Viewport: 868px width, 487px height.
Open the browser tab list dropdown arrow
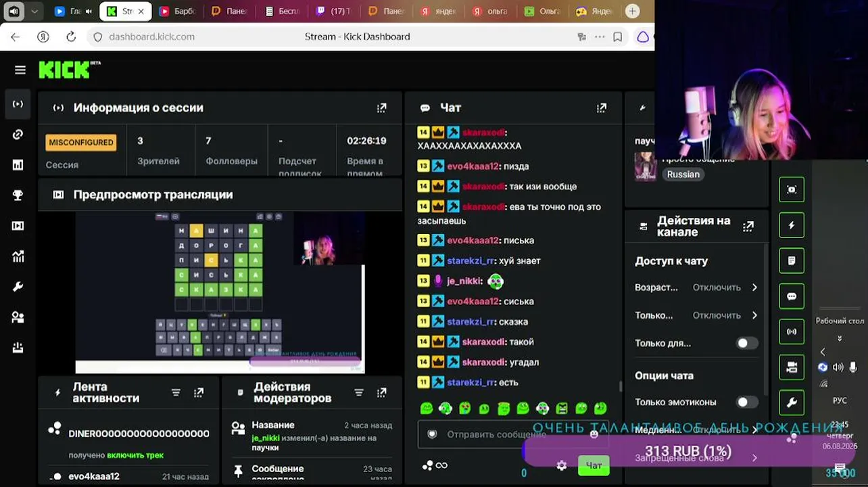point(34,11)
